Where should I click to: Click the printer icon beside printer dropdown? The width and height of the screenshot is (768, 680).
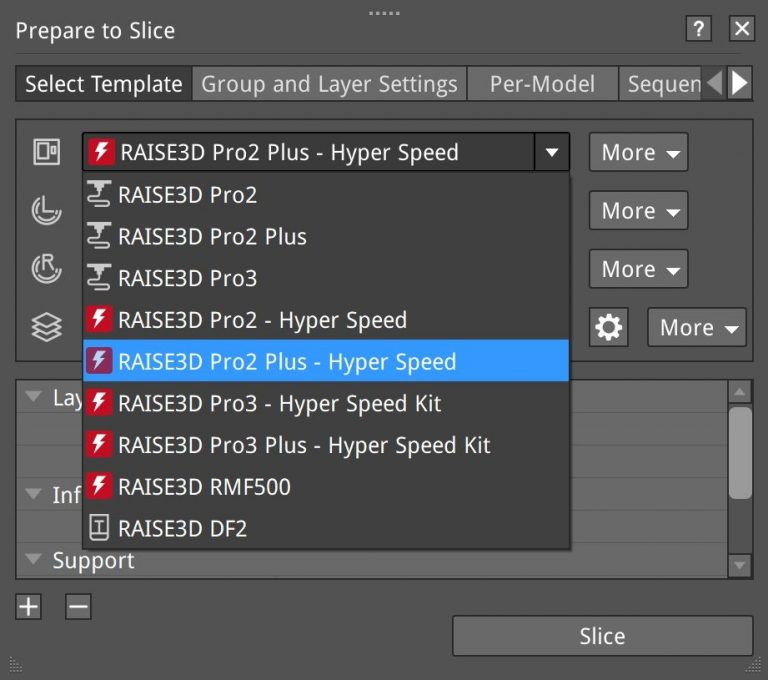pyautogui.click(x=46, y=152)
